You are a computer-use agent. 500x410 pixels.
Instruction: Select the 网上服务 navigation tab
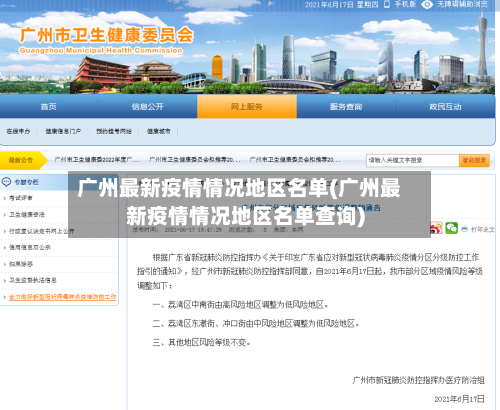247,106
